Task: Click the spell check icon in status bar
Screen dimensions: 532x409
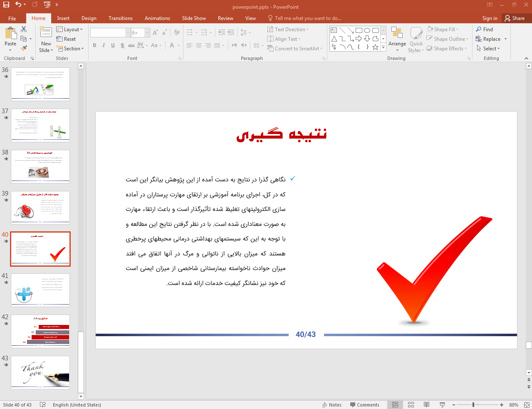Action: point(43,405)
